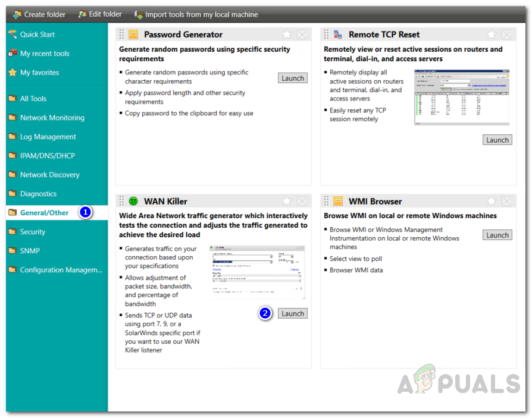This screenshot has height=418, width=532.
Task: Click the Network Discovery folder icon
Action: point(12,174)
